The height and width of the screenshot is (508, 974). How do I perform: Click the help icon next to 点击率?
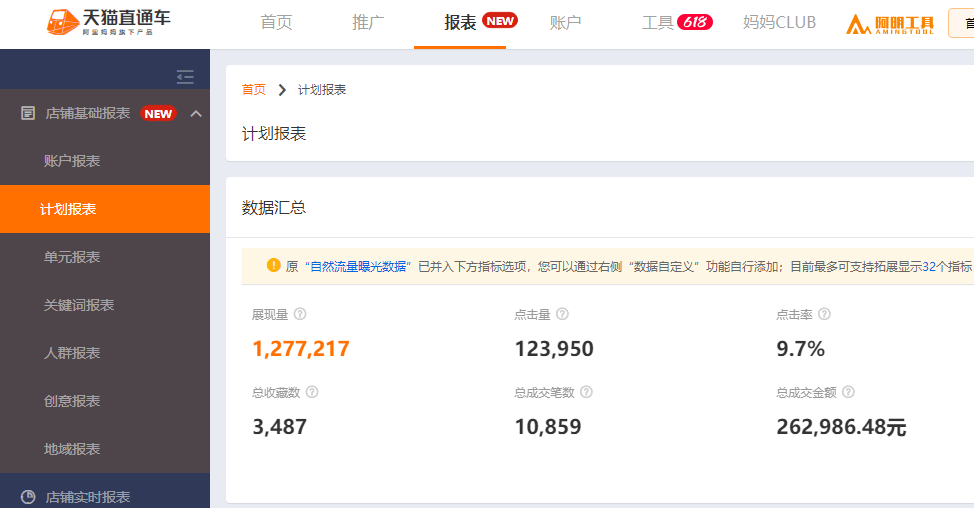pos(824,314)
